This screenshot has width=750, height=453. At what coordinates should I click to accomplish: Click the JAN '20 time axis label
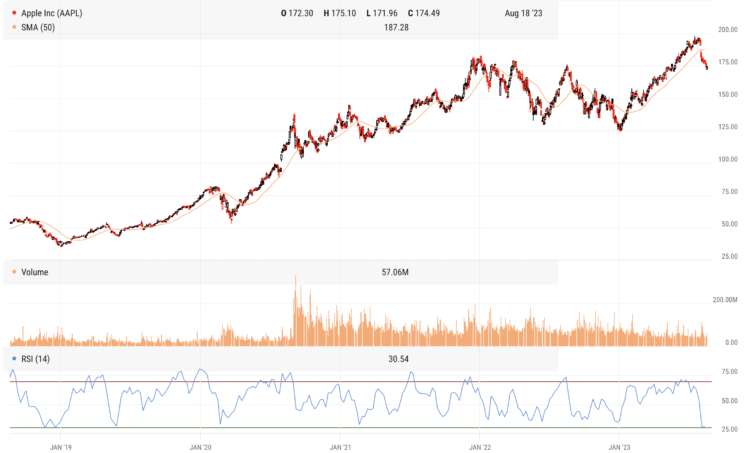[200, 447]
